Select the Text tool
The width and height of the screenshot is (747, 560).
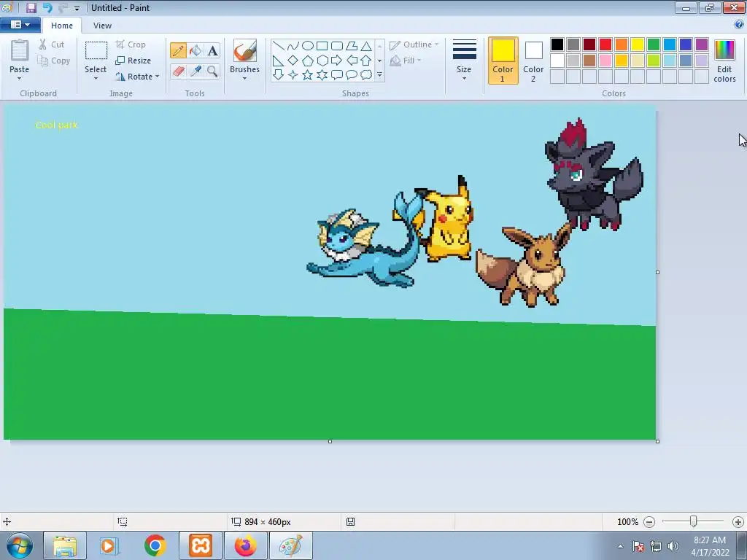pyautogui.click(x=212, y=50)
